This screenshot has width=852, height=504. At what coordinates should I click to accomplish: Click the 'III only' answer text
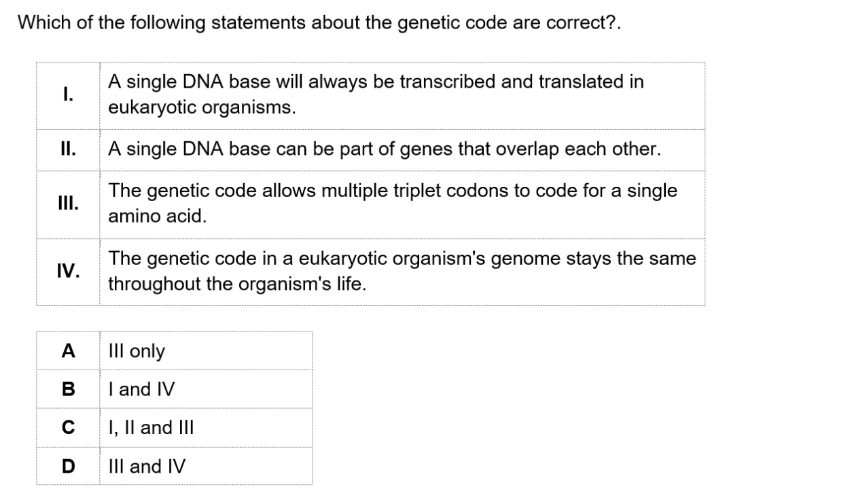(x=137, y=351)
